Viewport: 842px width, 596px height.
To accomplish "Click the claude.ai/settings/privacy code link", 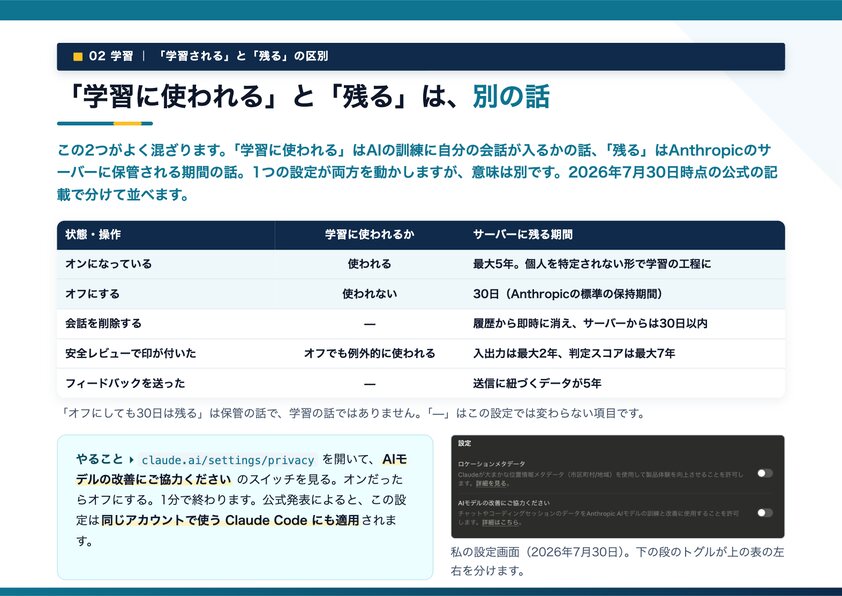I will coord(228,460).
